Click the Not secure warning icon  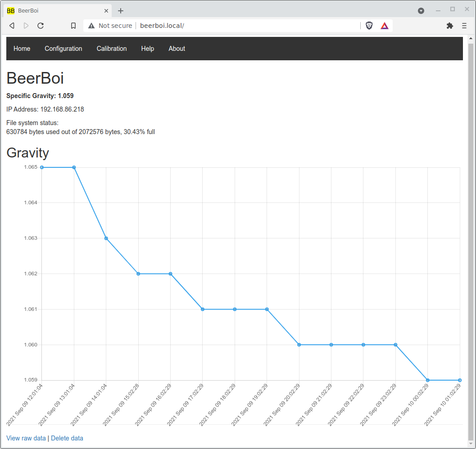pyautogui.click(x=91, y=26)
